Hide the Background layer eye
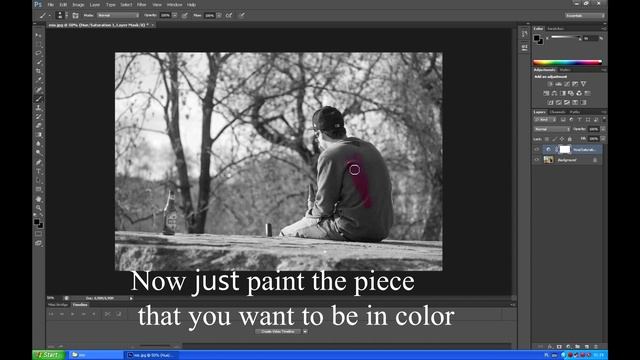This screenshot has height=360, width=640. [537, 160]
